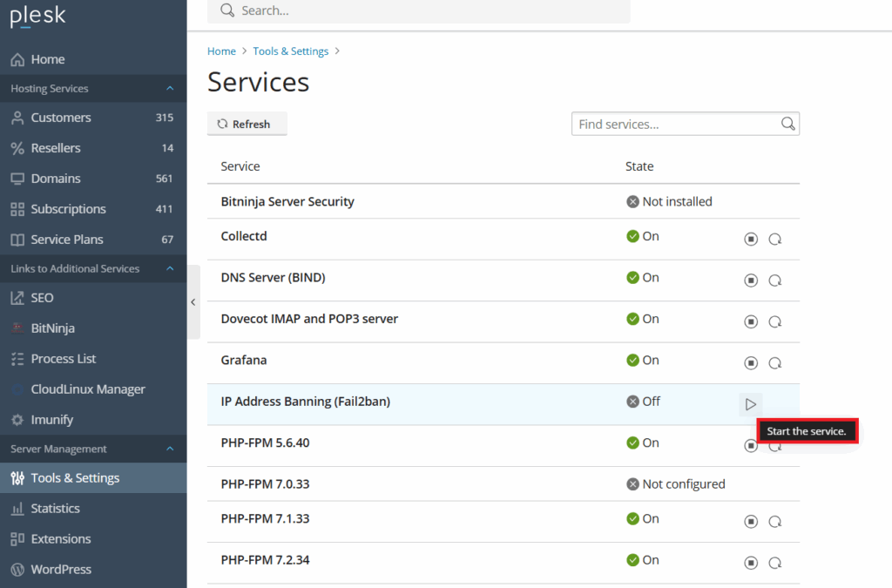
Task: Follow the Tools & Settings breadcrumb link
Action: (290, 51)
